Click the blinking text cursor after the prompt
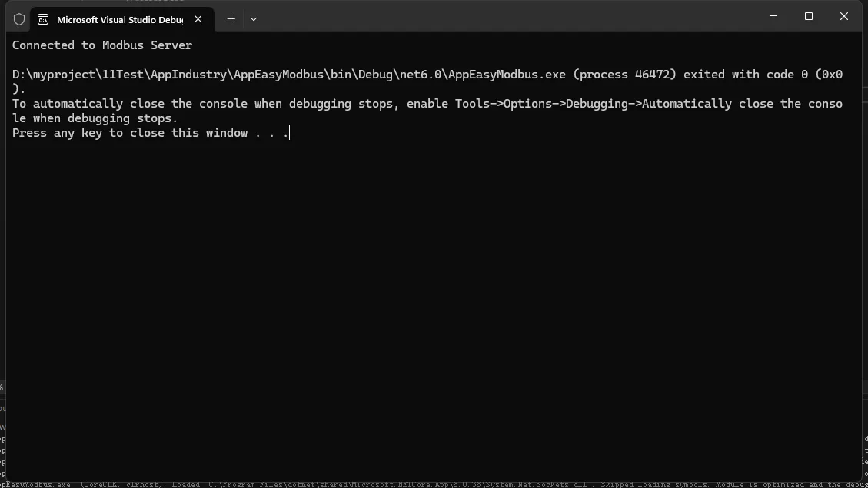Viewport: 868px width, 488px height. coord(290,133)
